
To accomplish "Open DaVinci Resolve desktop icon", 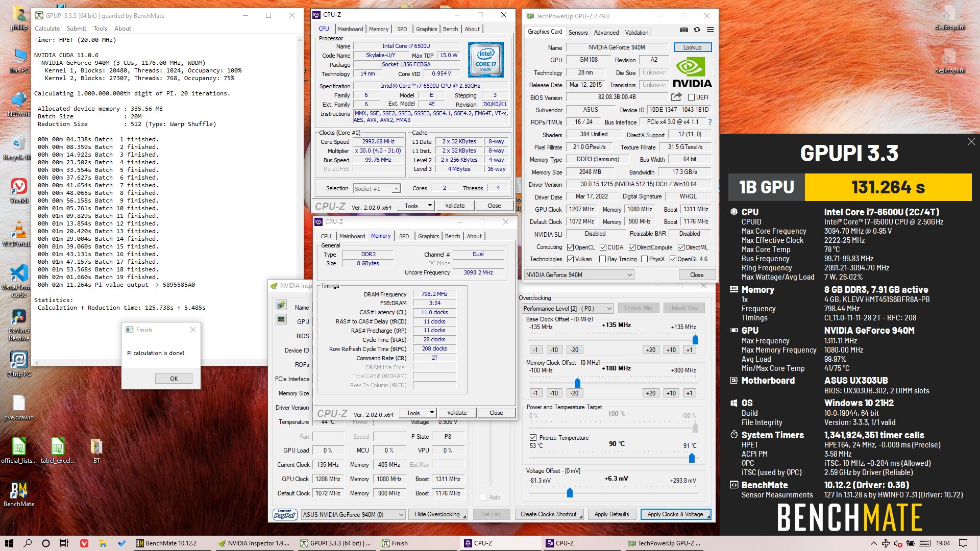I will point(19,325).
